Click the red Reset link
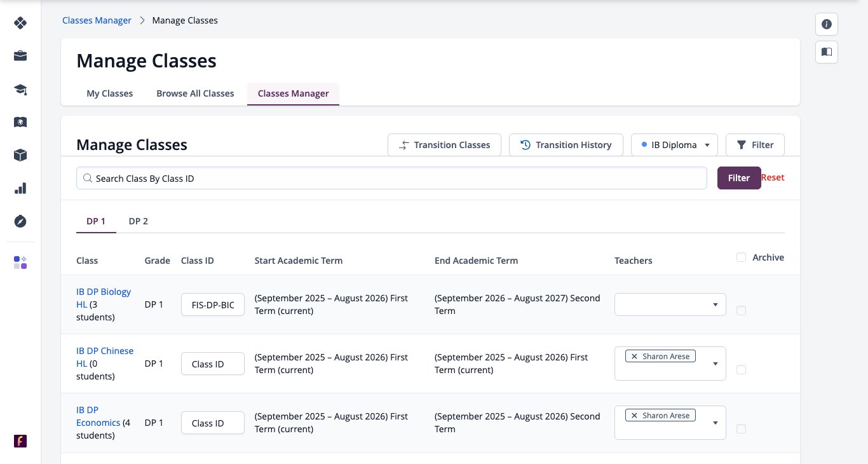This screenshot has width=868, height=464. coord(773,177)
